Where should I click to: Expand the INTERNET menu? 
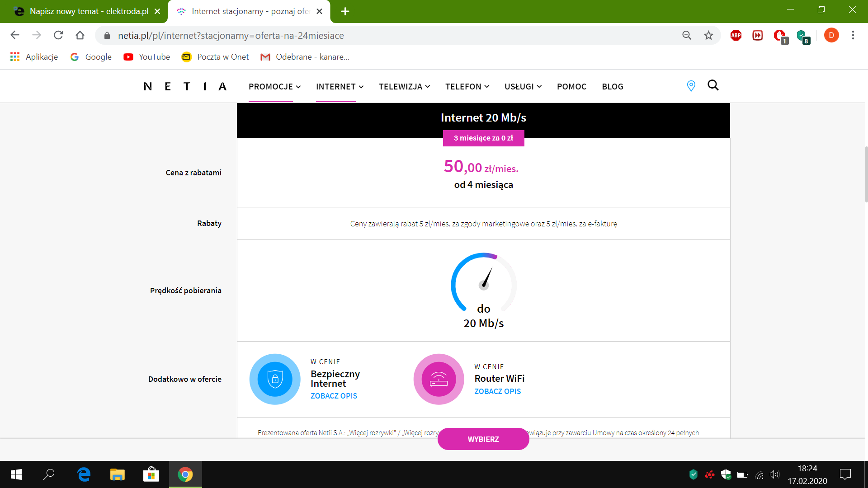340,86
